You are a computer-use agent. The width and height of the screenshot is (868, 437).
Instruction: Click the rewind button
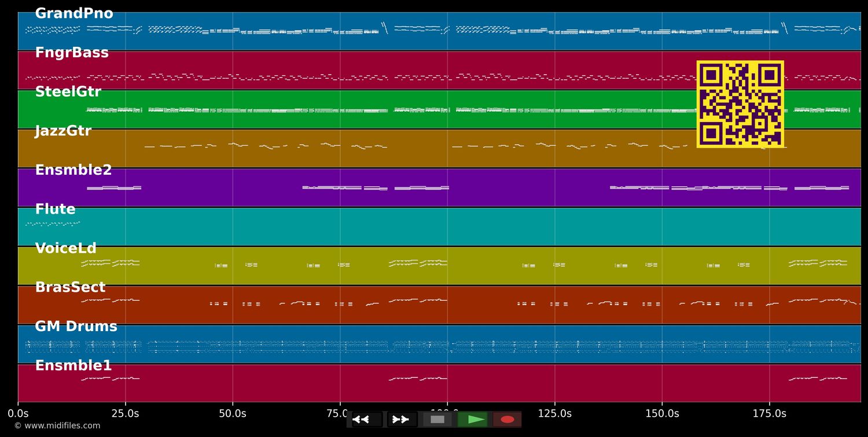367,420
